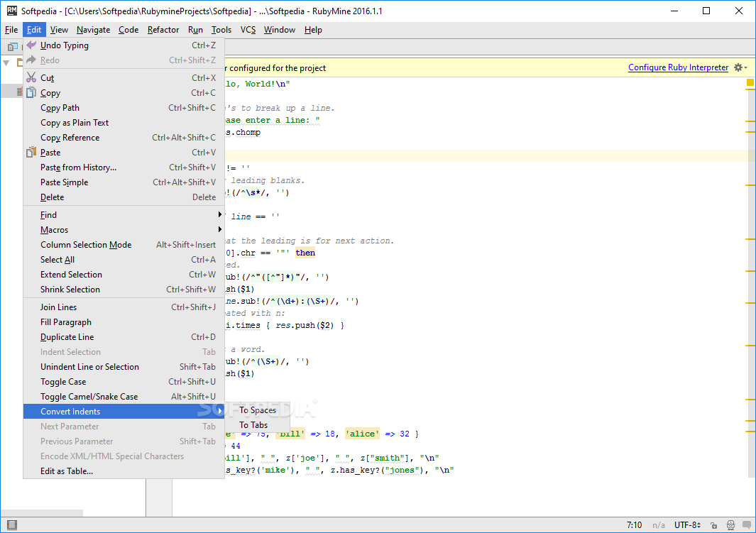This screenshot has width=756, height=533.
Task: Choose Toggle Case
Action: [124, 382]
